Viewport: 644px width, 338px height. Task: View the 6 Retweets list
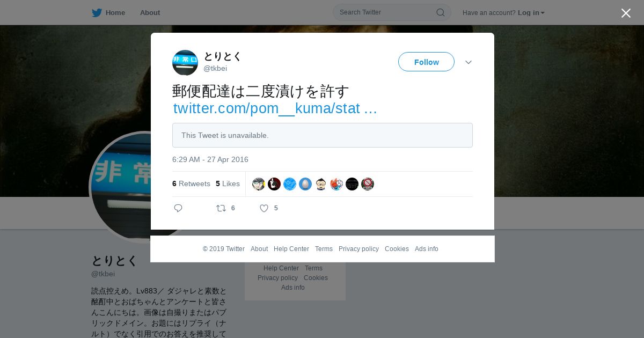(191, 183)
